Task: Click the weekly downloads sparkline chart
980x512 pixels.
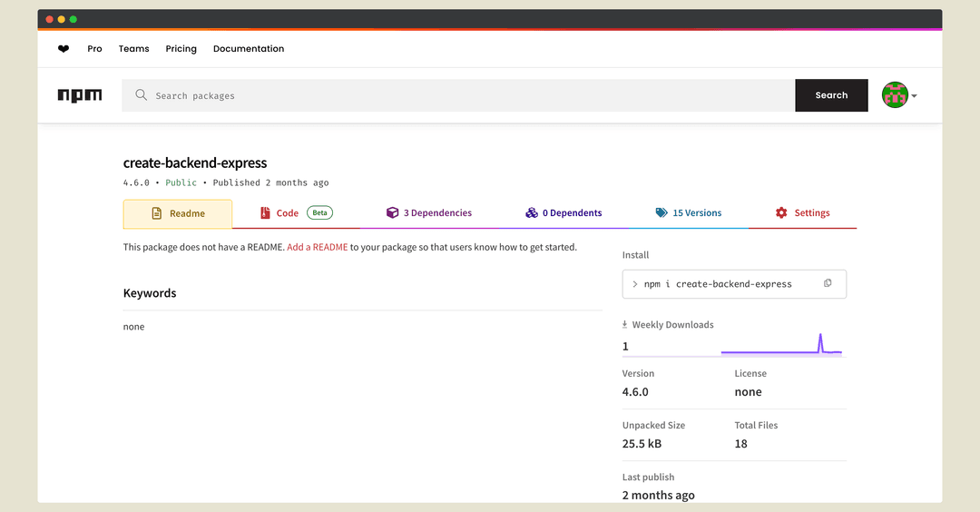Action: [x=781, y=344]
